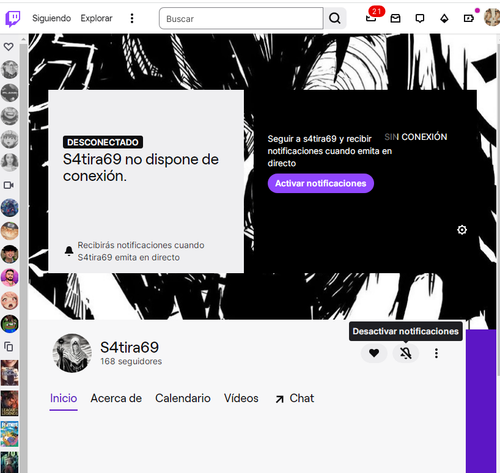
Task: Open the player settings gear icon
Action: (x=462, y=230)
